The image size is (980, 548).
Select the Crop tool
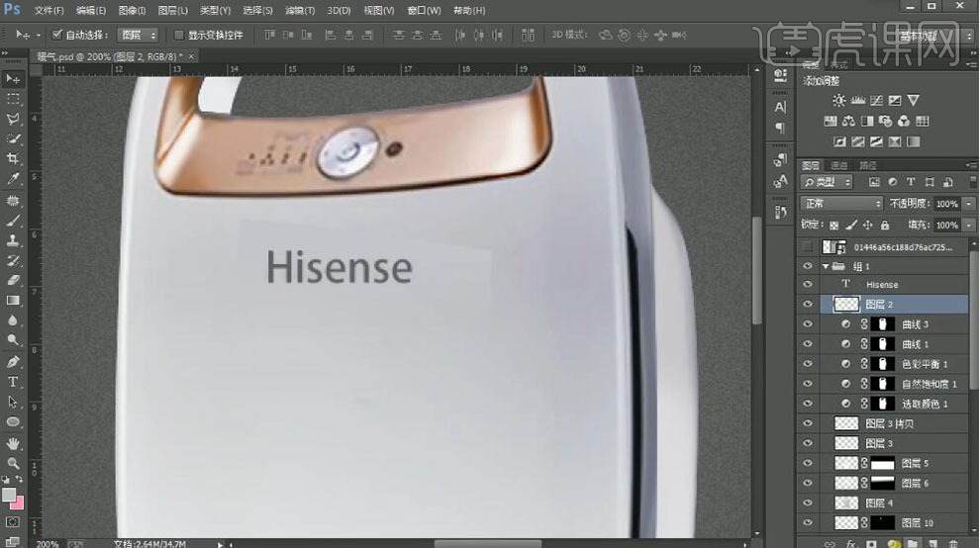tap(13, 158)
